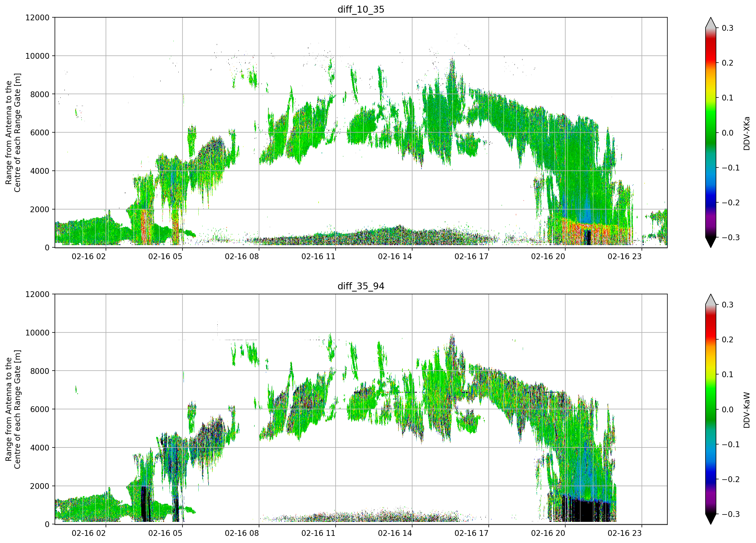Click the 0.3 tick on DDV-KaW colorbar
The image size is (756, 543).
[x=727, y=305]
